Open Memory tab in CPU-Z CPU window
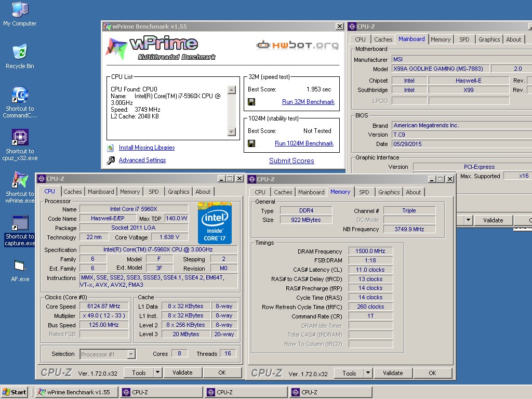The width and height of the screenshot is (532, 399). 129,192
